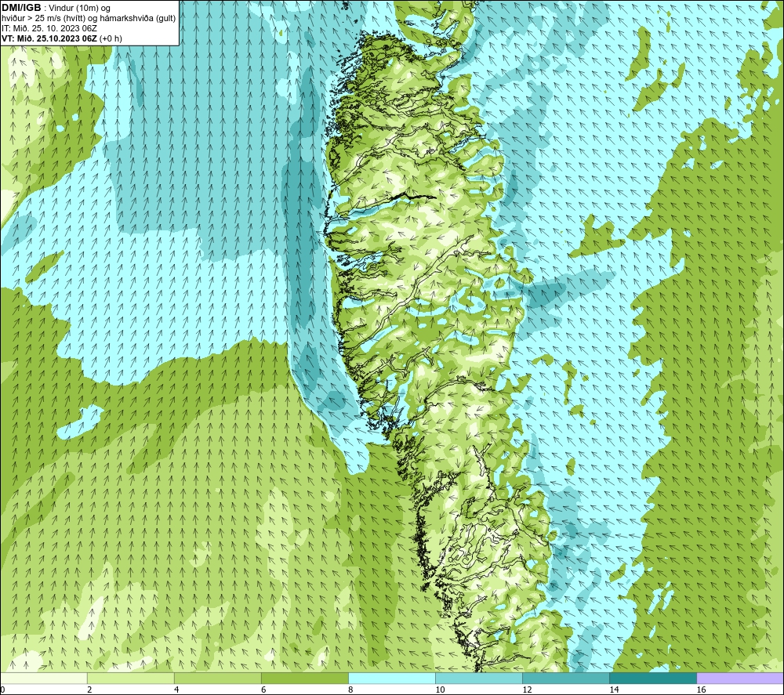Screen dimensions: 784x695
Task: Click the legend scale label 6
Action: coord(263,690)
